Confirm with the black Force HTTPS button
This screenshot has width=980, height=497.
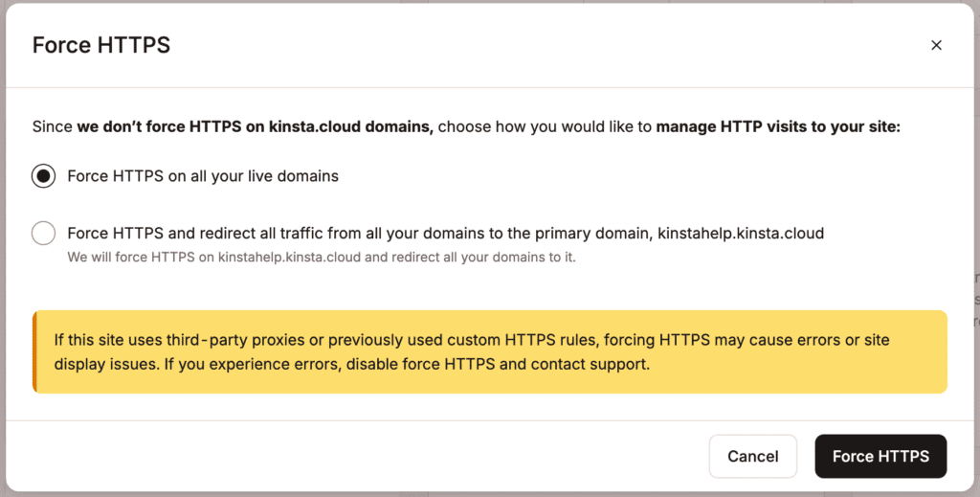[880, 457]
